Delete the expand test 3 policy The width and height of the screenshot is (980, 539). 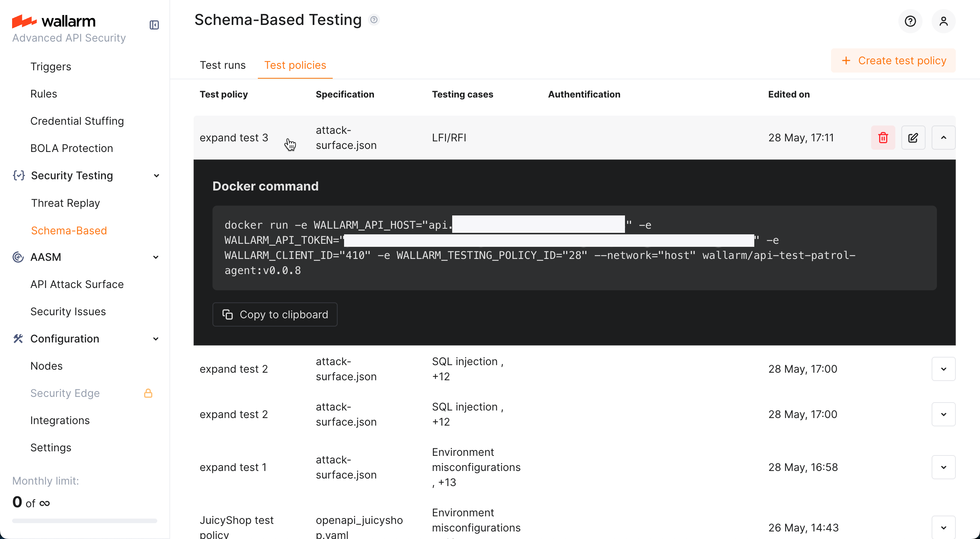pyautogui.click(x=883, y=138)
